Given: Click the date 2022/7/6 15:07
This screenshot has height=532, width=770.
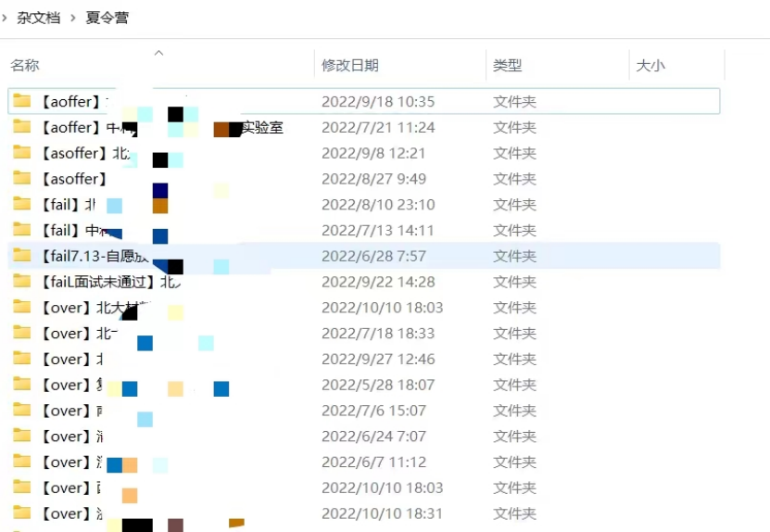Looking at the screenshot, I should tap(373, 411).
